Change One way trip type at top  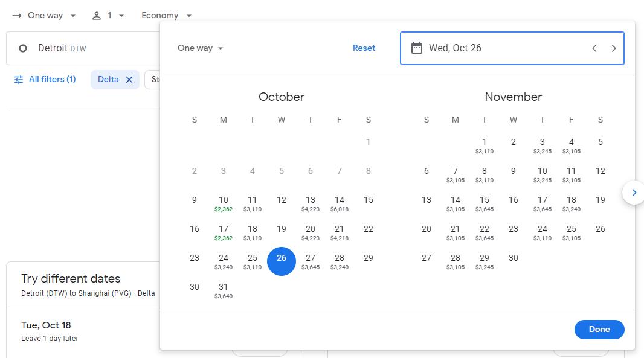[x=45, y=16]
